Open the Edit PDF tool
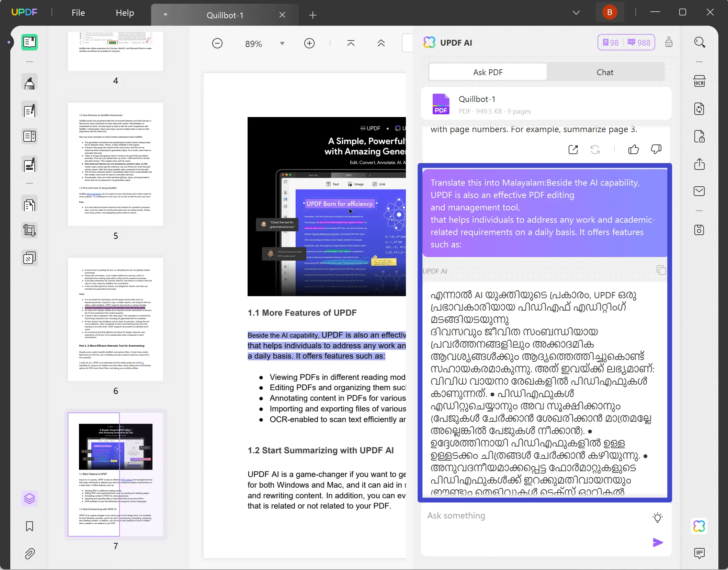The height and width of the screenshot is (570, 728). click(x=30, y=110)
